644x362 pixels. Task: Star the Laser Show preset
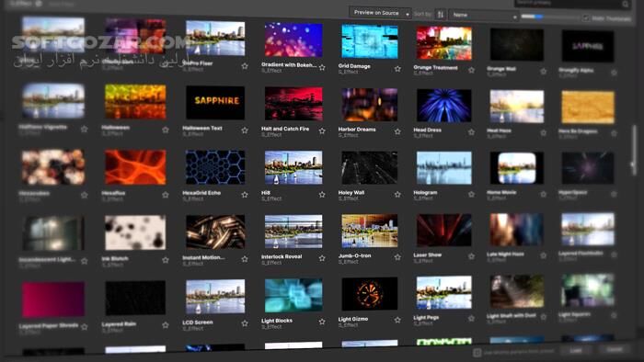(471, 256)
